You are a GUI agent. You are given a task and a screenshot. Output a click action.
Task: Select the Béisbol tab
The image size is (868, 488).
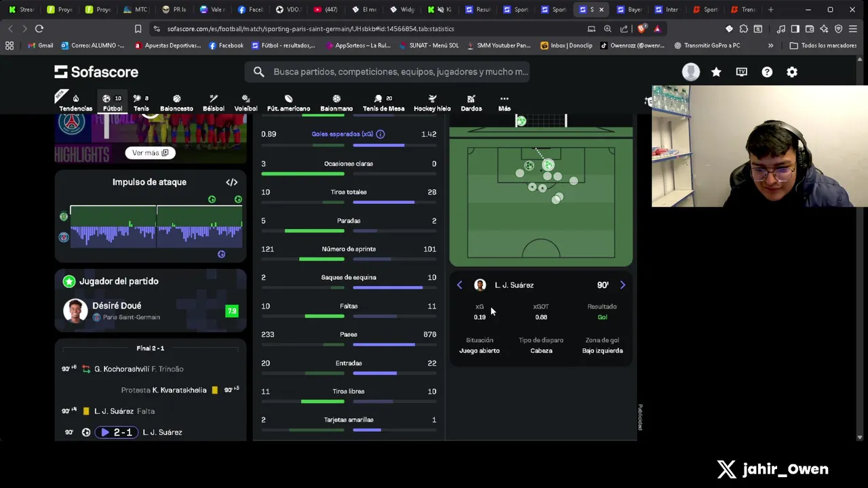pyautogui.click(x=213, y=103)
